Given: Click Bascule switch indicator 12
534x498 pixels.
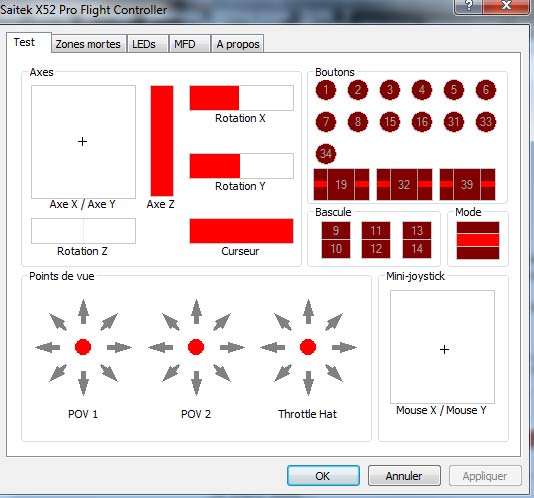Looking at the screenshot, I should pyautogui.click(x=376, y=249).
